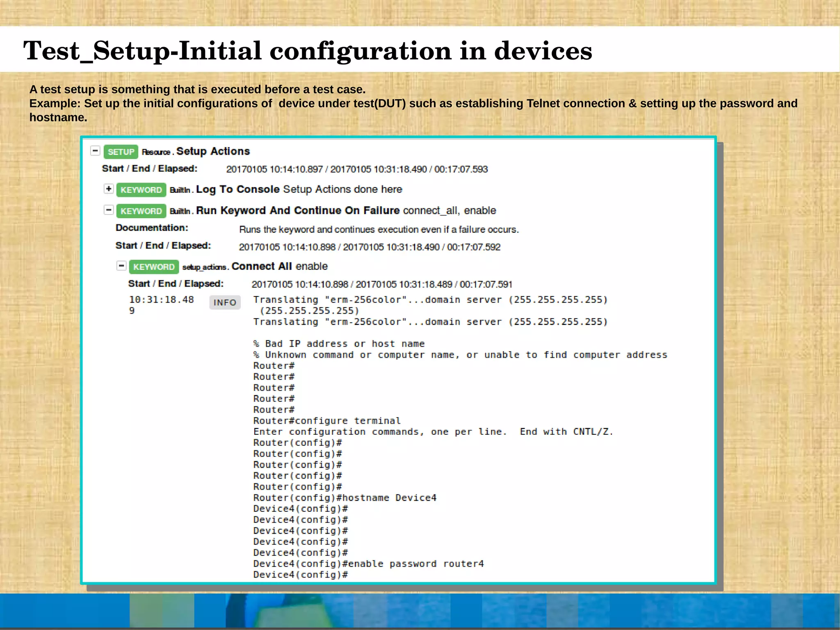840x630 pixels.
Task: Click the Router#configure terminal line
Action: [x=327, y=420]
